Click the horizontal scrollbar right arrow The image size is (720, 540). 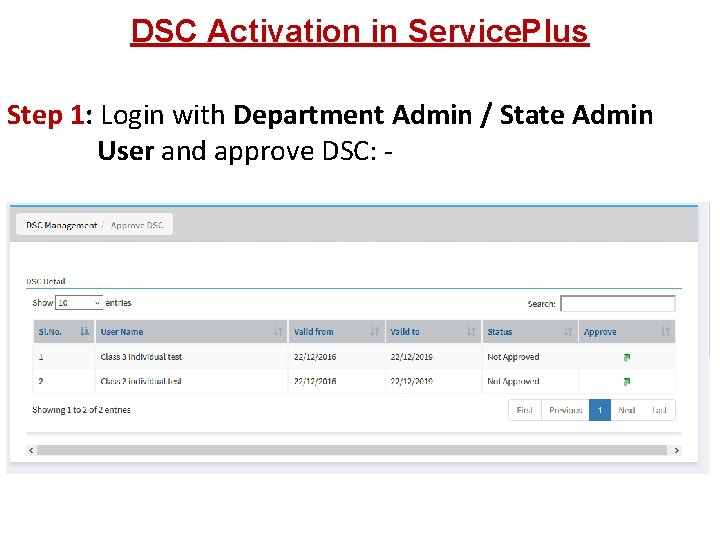tap(676, 450)
